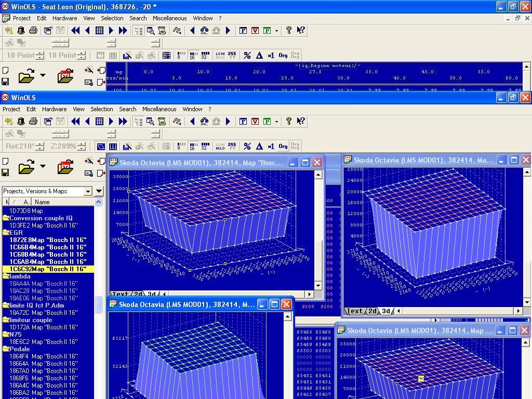This screenshot has height=399, width=532.
Task: Open the dropdown arrow beside the green P in front WinOLS
Action: 276,122
